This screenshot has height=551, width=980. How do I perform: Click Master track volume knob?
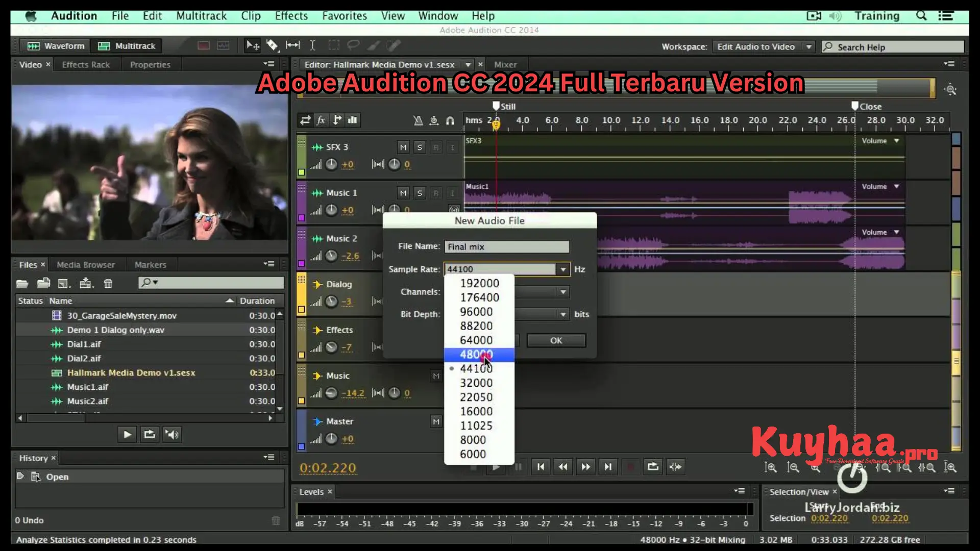click(331, 439)
